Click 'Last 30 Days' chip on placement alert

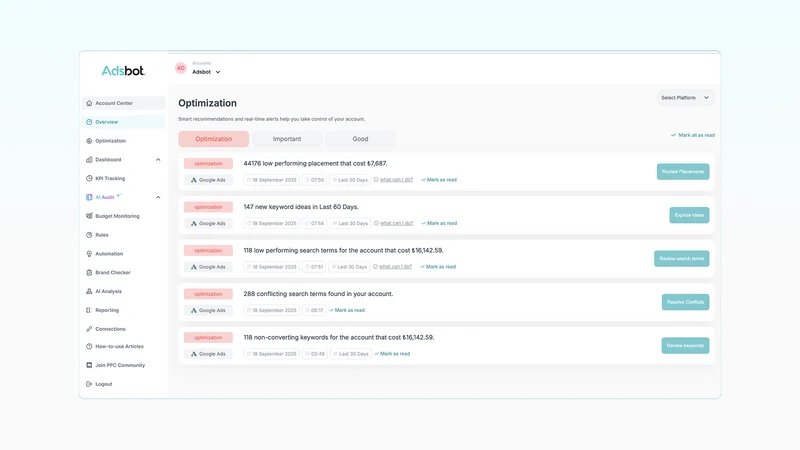pyautogui.click(x=350, y=180)
